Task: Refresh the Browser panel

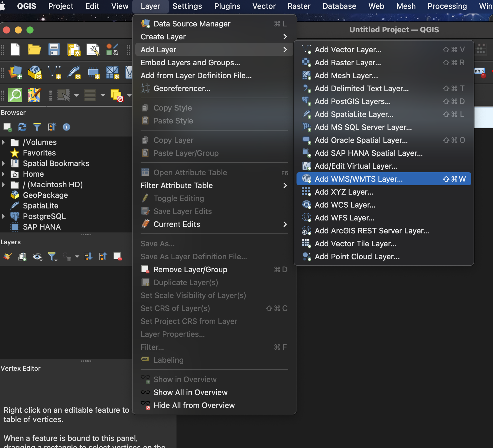Action: (22, 127)
